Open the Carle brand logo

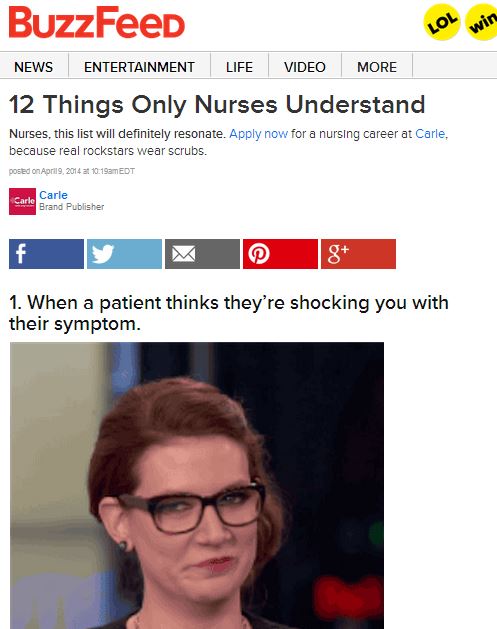click(22, 201)
